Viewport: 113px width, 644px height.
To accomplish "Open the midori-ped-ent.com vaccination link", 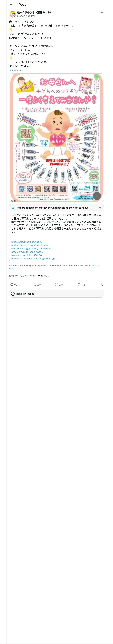I will click(x=31, y=245).
